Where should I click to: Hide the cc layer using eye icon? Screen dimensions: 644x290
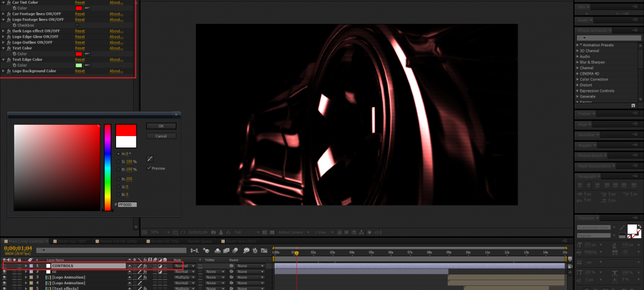coord(5,272)
